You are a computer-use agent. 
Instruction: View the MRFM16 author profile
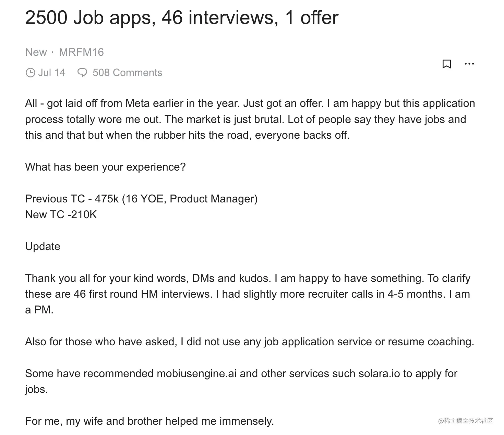click(x=81, y=52)
